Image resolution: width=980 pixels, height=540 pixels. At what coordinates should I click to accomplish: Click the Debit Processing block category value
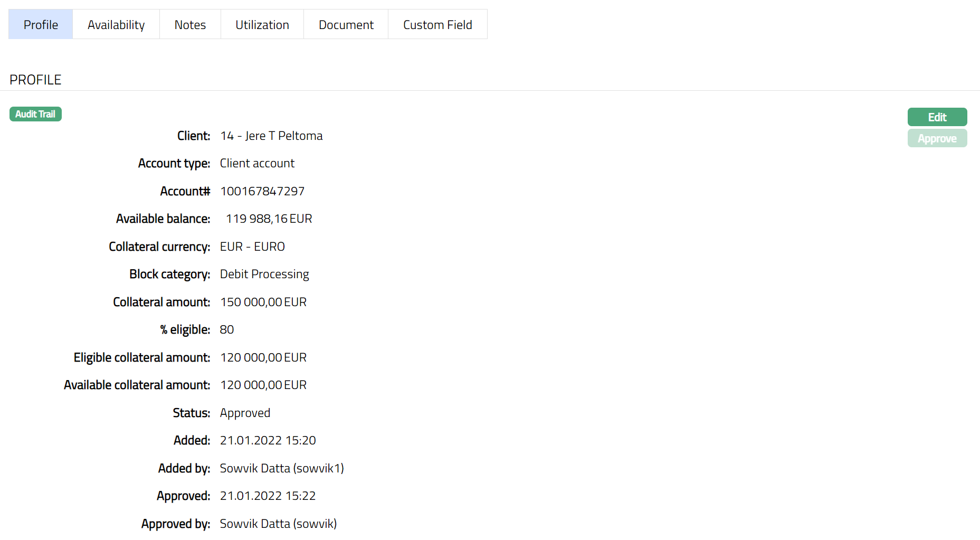264,274
